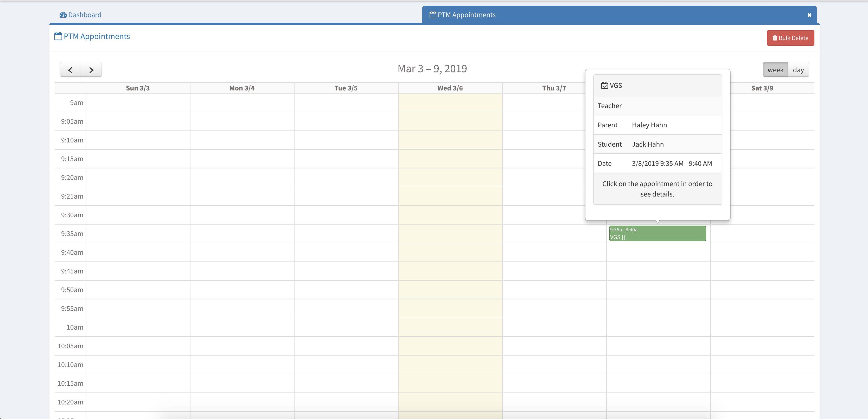The image size is (868, 419).
Task: Click the date 3/8/2019 9:35 AM value
Action: point(672,163)
